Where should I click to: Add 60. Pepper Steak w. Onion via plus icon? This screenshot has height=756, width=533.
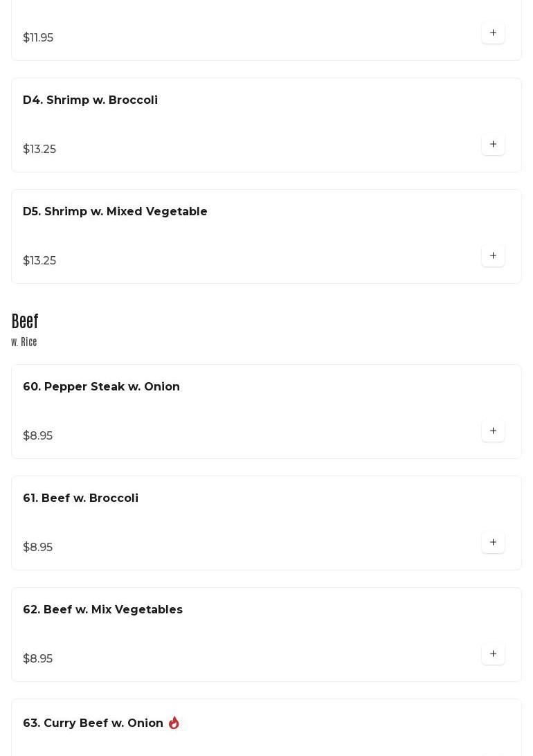coord(493,431)
